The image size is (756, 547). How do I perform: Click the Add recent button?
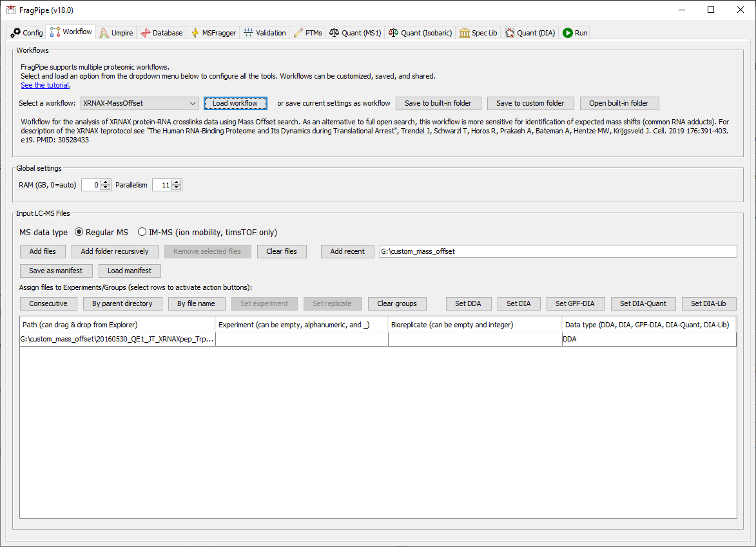point(347,251)
